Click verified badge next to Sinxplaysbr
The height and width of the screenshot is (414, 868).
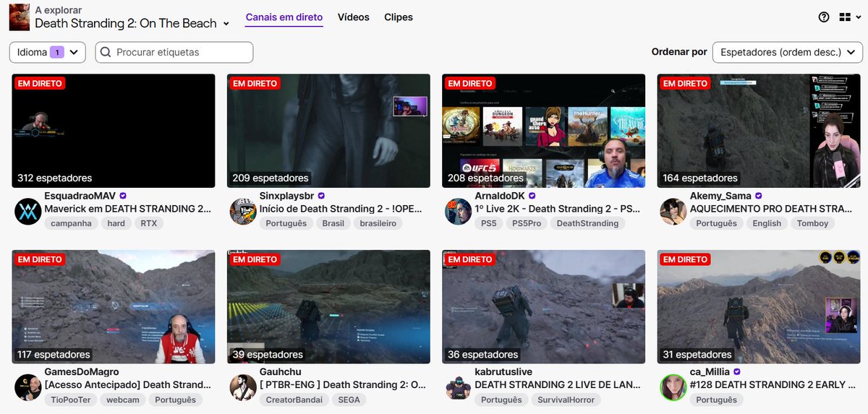tap(321, 196)
